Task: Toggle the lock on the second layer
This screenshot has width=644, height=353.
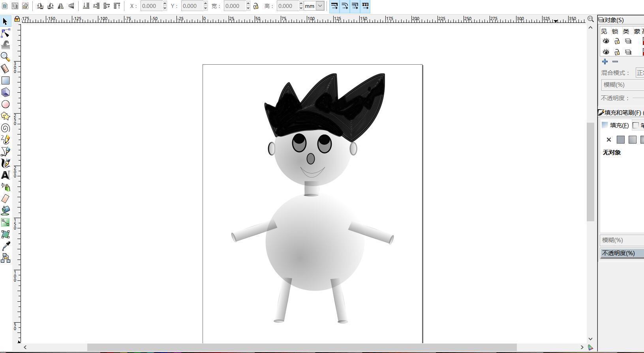Action: coord(617,52)
